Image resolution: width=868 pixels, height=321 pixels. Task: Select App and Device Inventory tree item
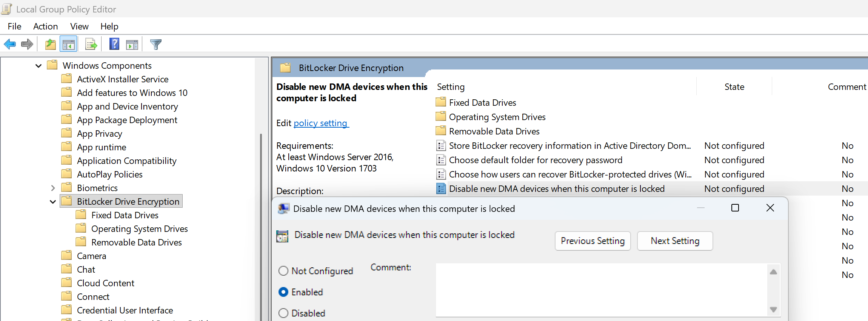[x=127, y=106]
